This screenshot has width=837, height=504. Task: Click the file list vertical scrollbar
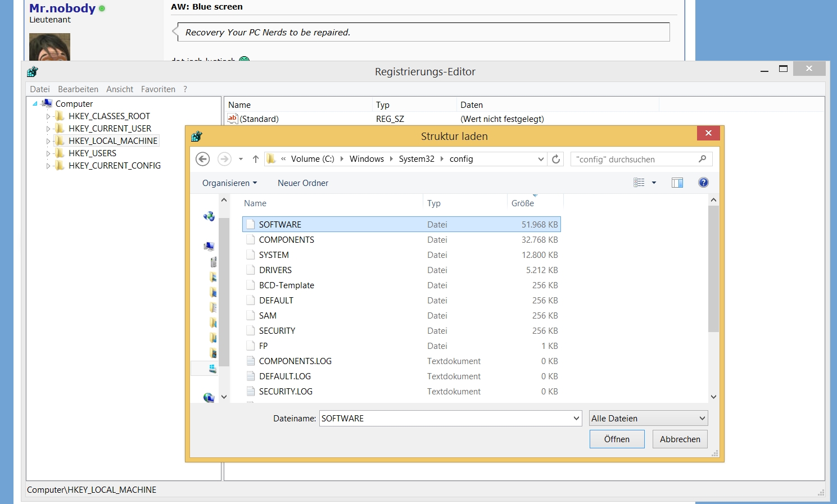pyautogui.click(x=713, y=269)
